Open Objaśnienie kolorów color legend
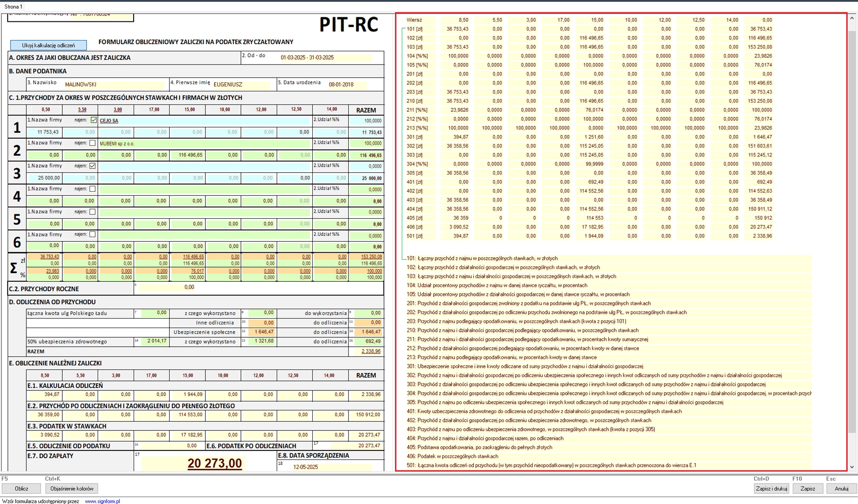 point(72,489)
